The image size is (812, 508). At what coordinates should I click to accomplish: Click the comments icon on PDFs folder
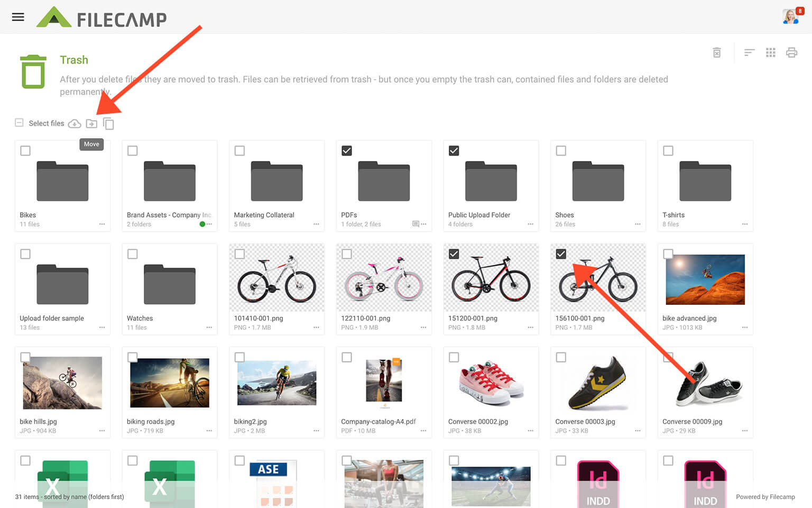tap(416, 224)
